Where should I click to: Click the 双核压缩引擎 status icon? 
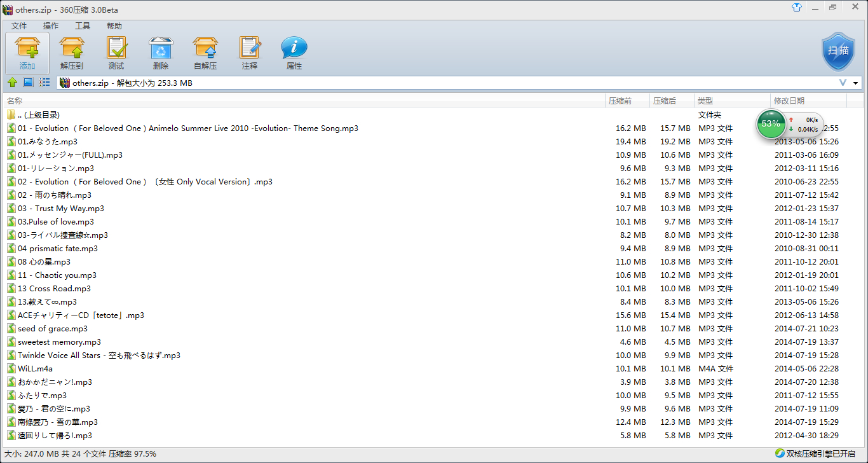tap(780, 453)
